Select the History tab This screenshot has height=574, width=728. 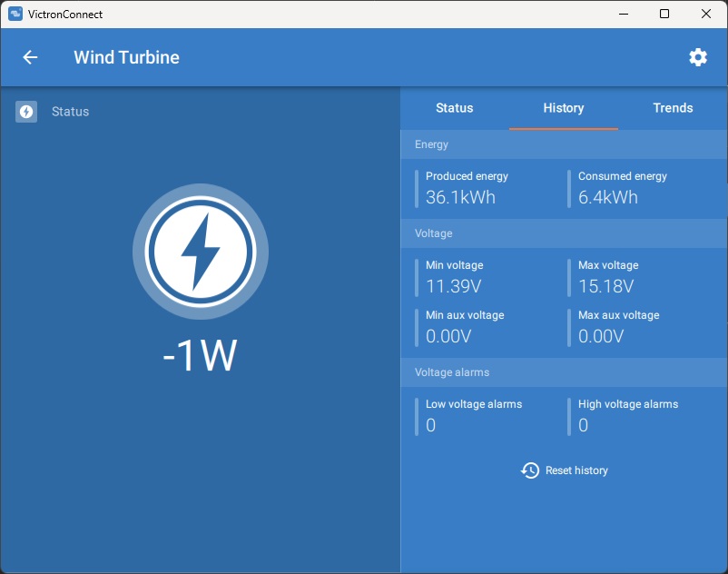pos(563,108)
